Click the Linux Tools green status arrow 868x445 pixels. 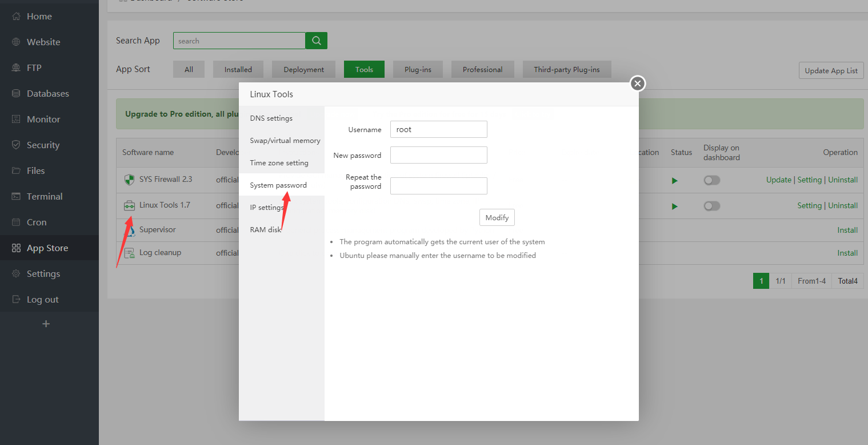click(675, 206)
